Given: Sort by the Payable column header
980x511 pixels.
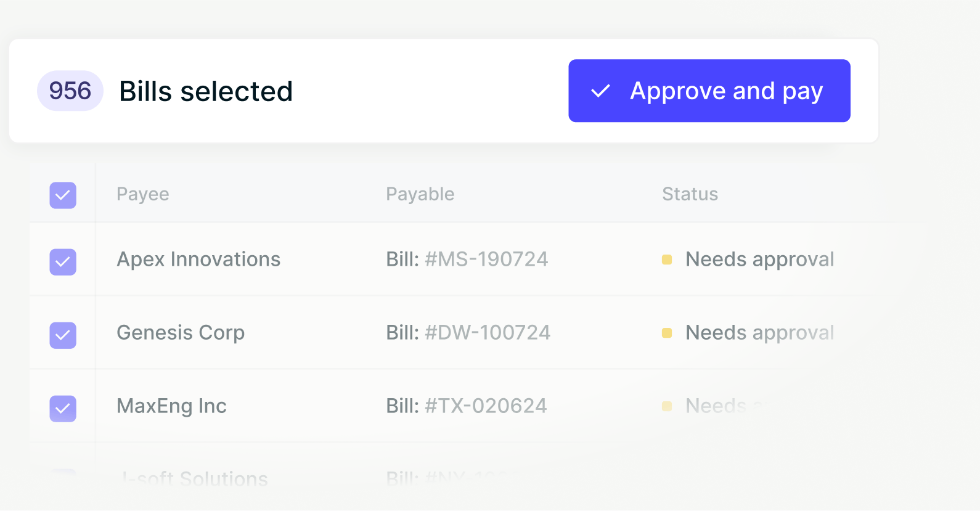Looking at the screenshot, I should tap(420, 194).
